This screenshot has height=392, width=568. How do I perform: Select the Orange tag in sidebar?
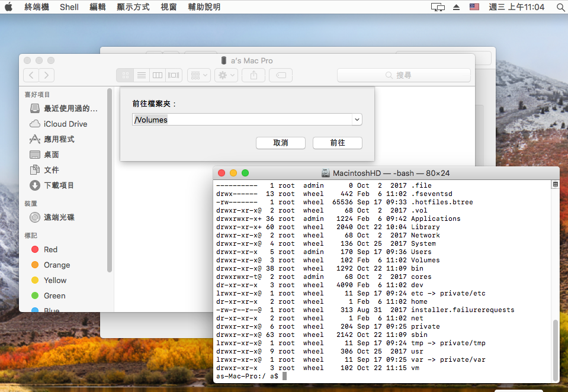(x=57, y=265)
